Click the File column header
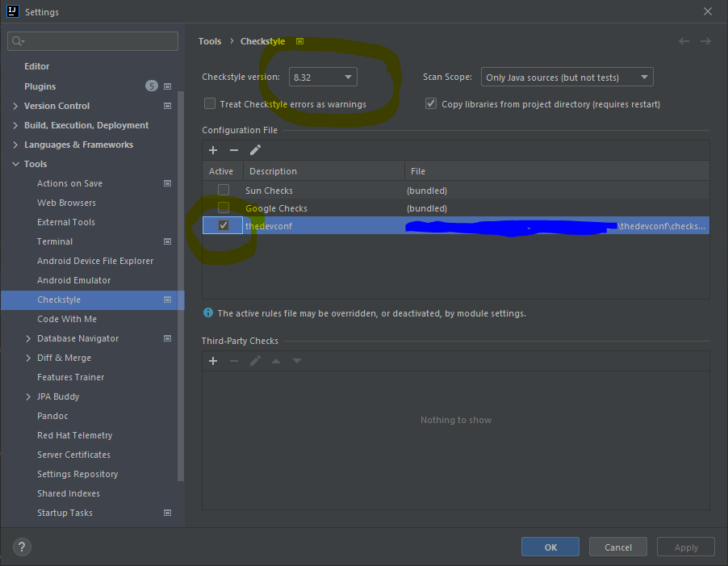 (557, 171)
